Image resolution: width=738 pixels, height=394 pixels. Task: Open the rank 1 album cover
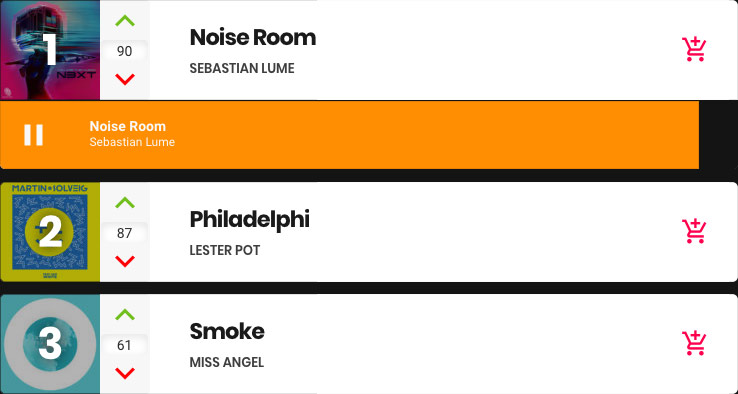50,50
